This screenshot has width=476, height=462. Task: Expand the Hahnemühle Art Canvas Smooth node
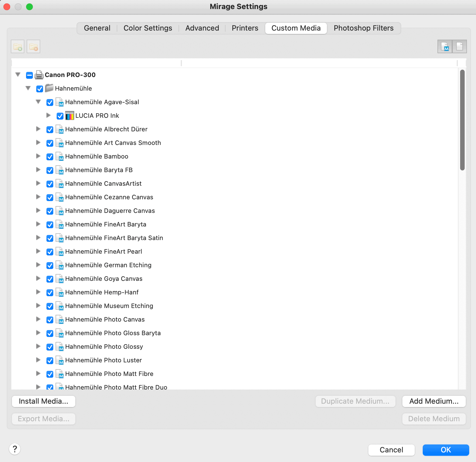(x=38, y=142)
